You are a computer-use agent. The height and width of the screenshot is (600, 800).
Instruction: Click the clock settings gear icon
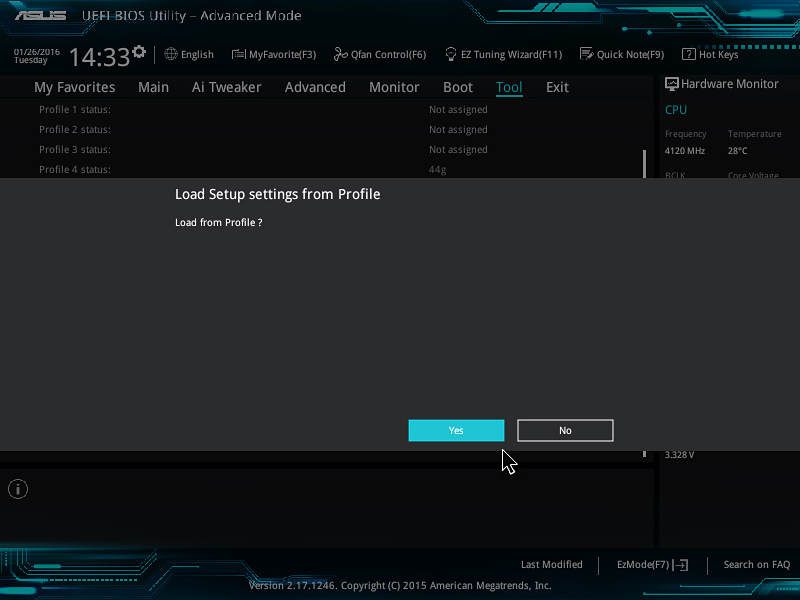coord(139,52)
